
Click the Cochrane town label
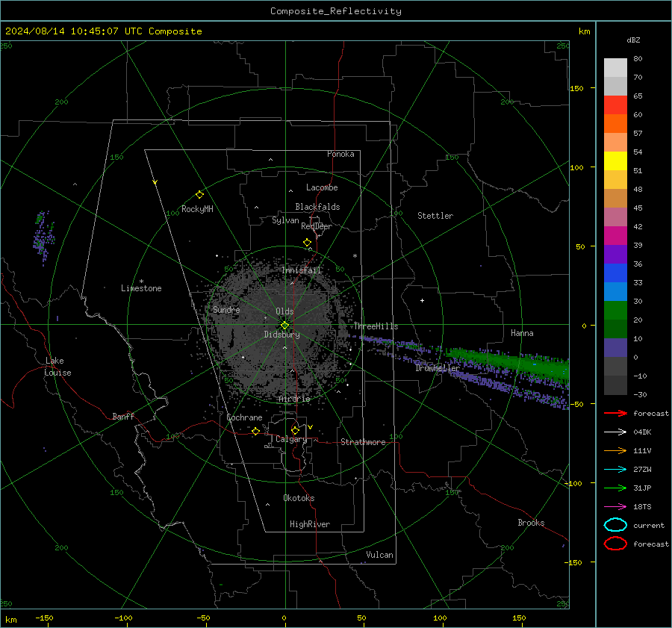(x=244, y=417)
